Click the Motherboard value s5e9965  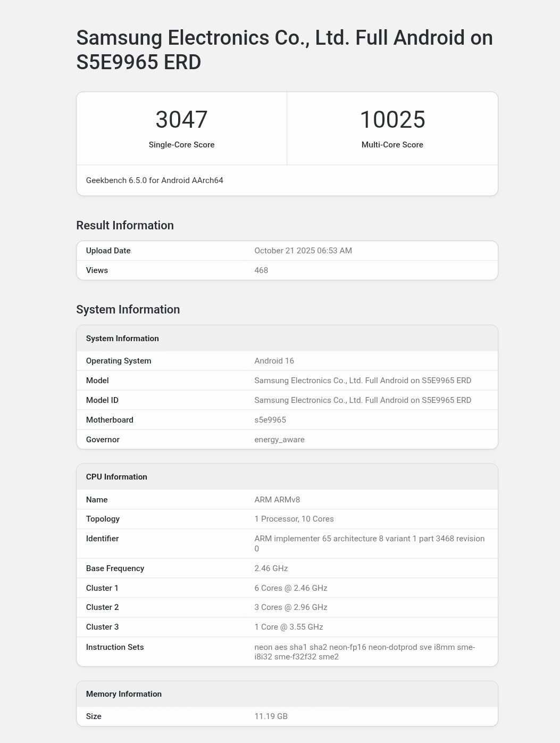coord(270,420)
